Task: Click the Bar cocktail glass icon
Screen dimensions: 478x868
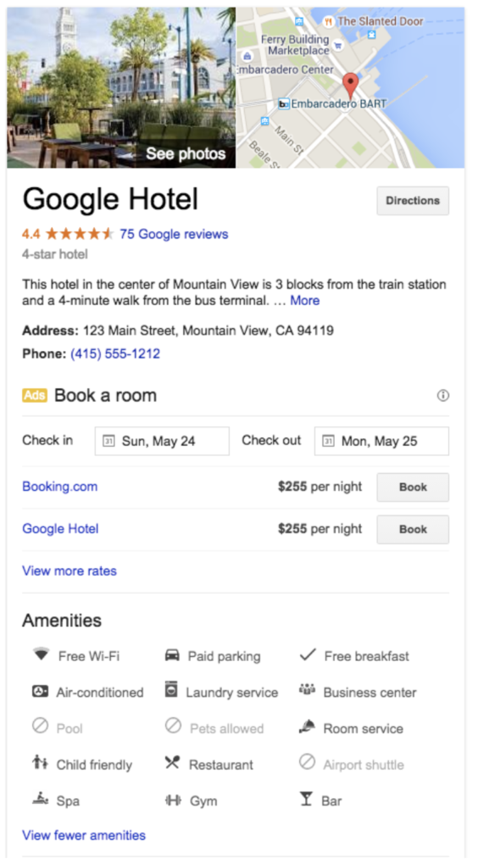Action: 306,799
